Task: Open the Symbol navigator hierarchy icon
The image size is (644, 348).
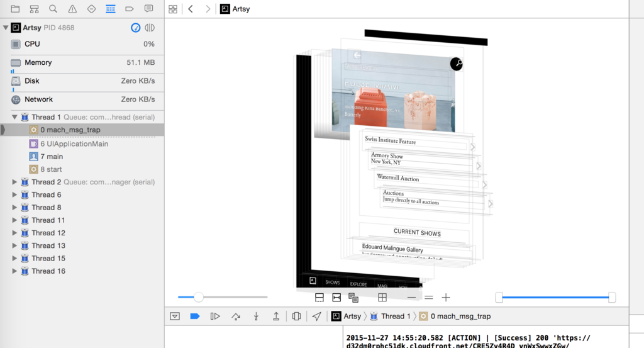Action: tap(34, 9)
